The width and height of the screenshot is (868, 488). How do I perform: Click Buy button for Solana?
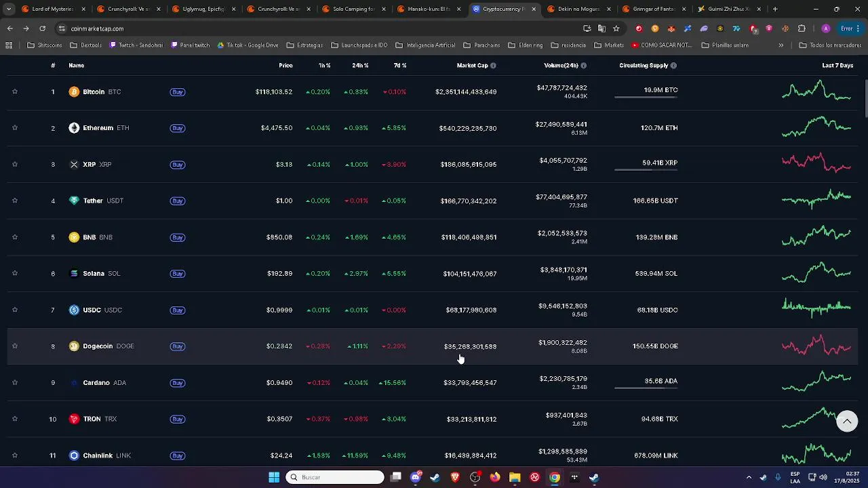178,274
